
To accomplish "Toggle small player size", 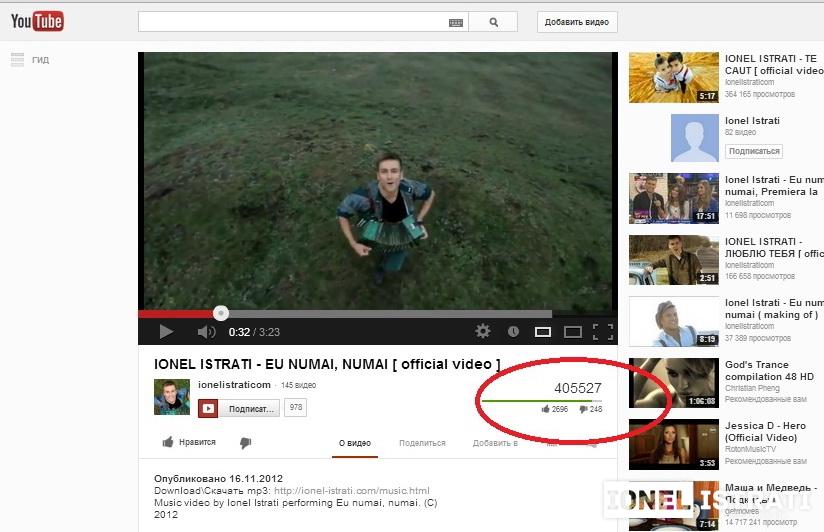I will click(x=543, y=332).
